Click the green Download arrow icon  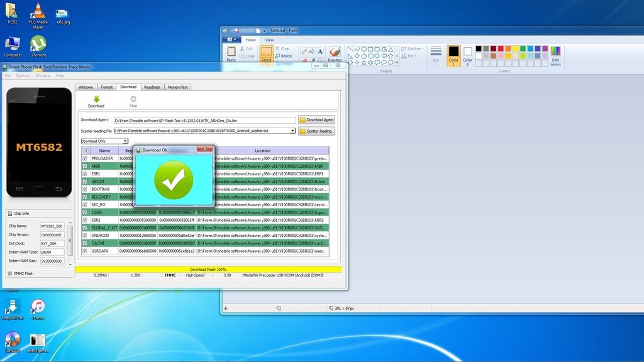96,99
